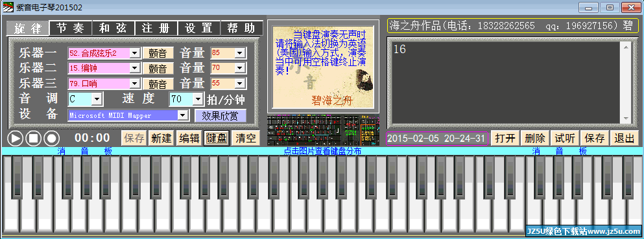Click the text area scrollbar down arrow
This screenshot has width=644, height=239.
[626, 118]
